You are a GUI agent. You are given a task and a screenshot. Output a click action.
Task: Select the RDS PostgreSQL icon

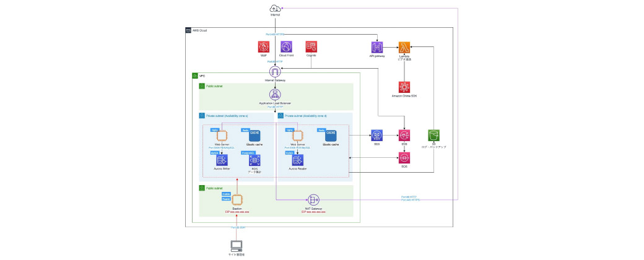point(254,160)
